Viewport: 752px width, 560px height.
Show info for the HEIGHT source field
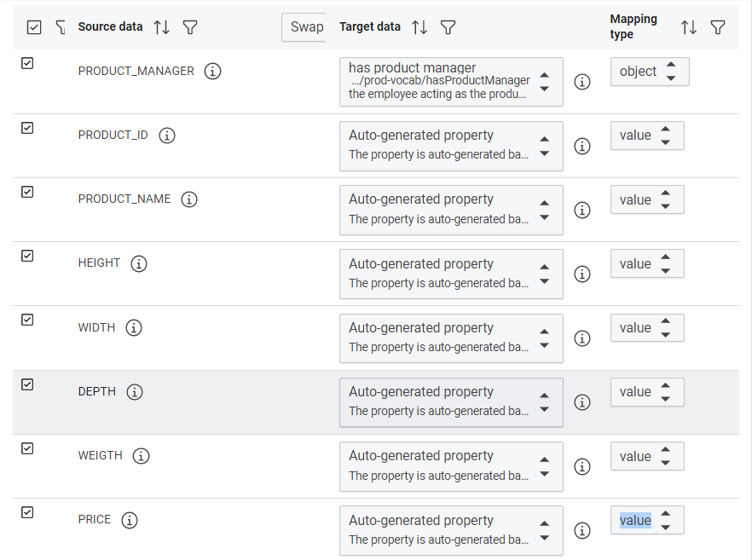(139, 263)
